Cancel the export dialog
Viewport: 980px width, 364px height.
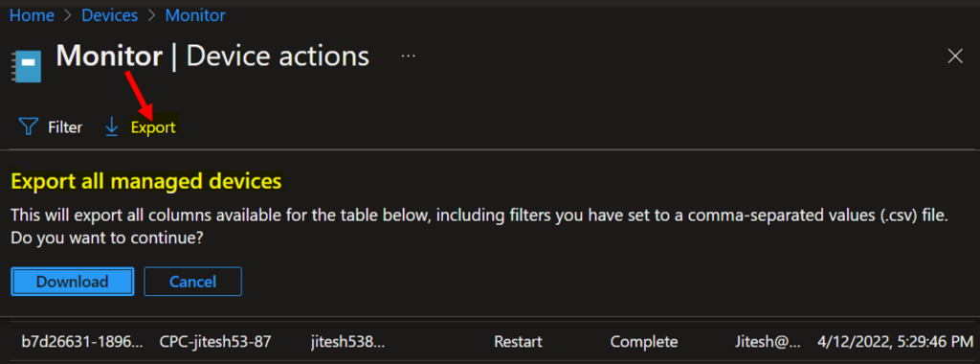point(192,282)
